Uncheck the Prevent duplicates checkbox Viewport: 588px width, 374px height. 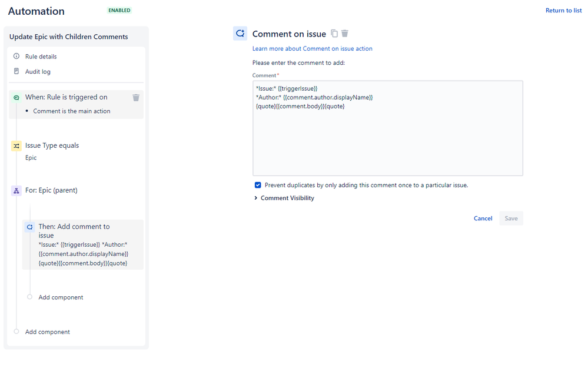tap(258, 185)
